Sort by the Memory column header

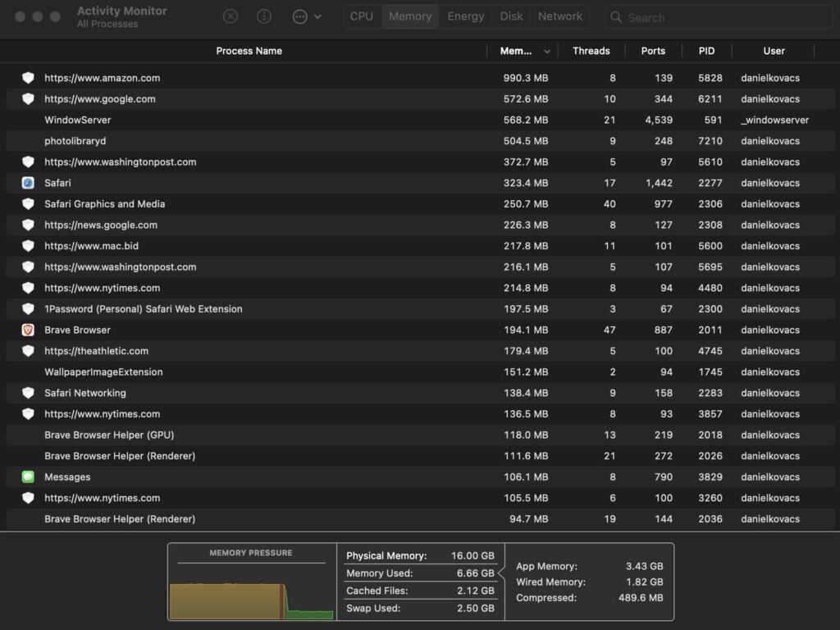(516, 51)
